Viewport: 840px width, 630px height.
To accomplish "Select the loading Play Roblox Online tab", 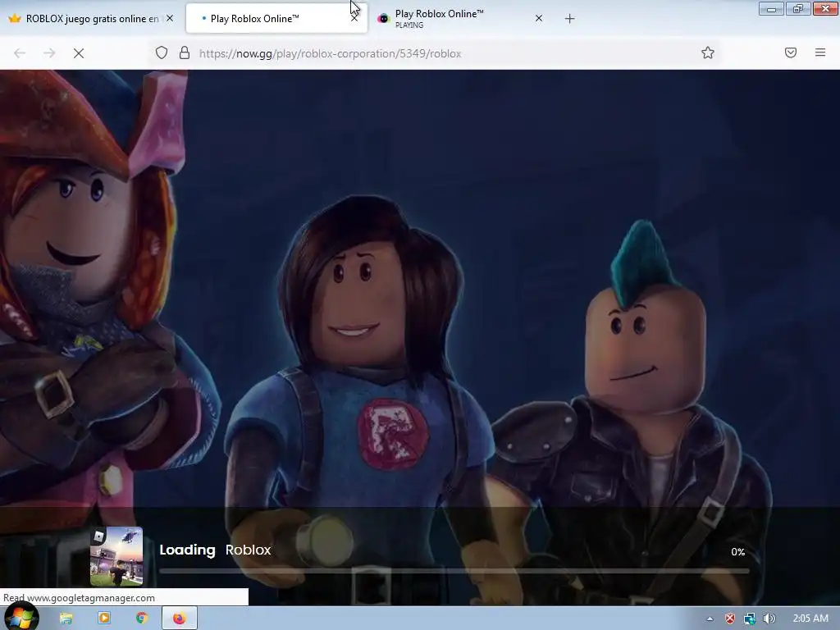I will point(276,18).
